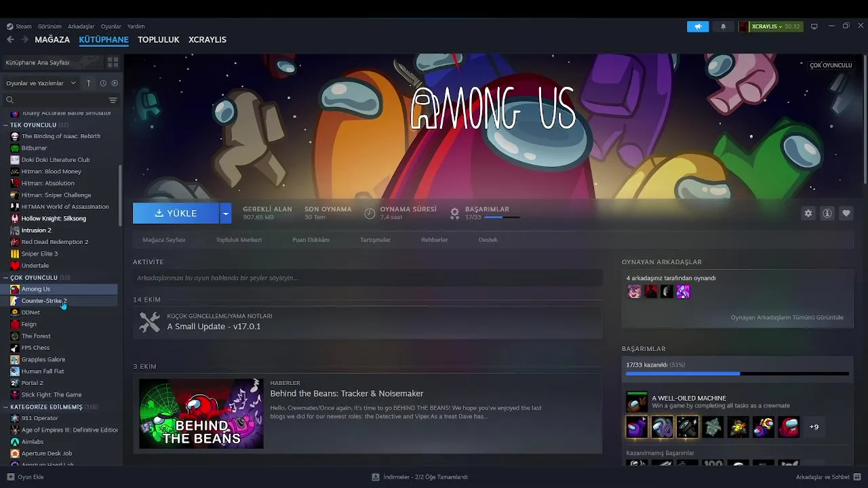Click the blue YÜKLE install button
Image resolution: width=868 pixels, height=488 pixels.
pyautogui.click(x=176, y=213)
